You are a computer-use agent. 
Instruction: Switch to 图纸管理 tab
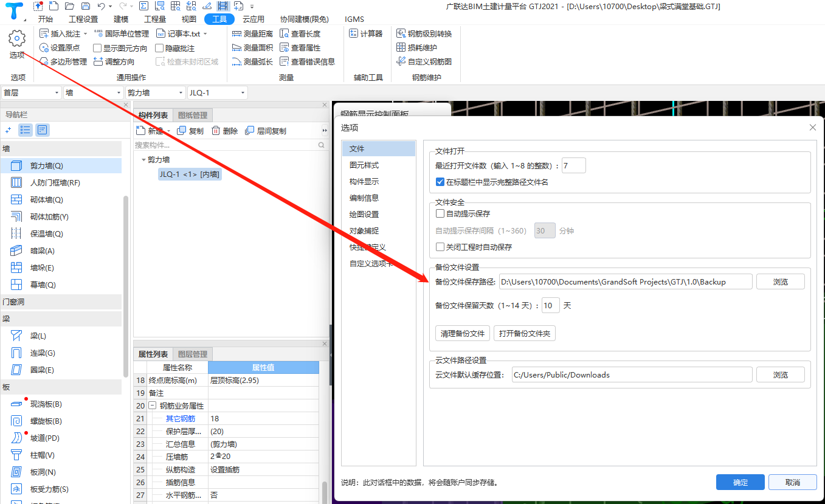[193, 116]
